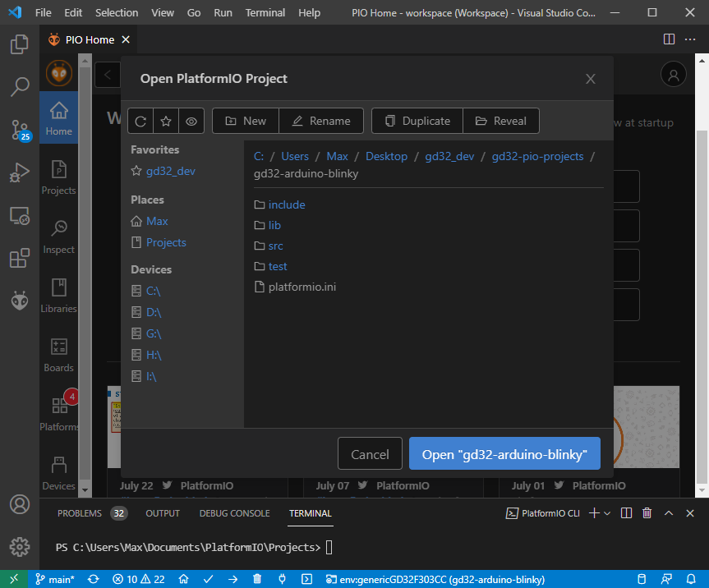Switch project environment genericGD32F303CC
This screenshot has height=588, width=709.
tap(435, 579)
